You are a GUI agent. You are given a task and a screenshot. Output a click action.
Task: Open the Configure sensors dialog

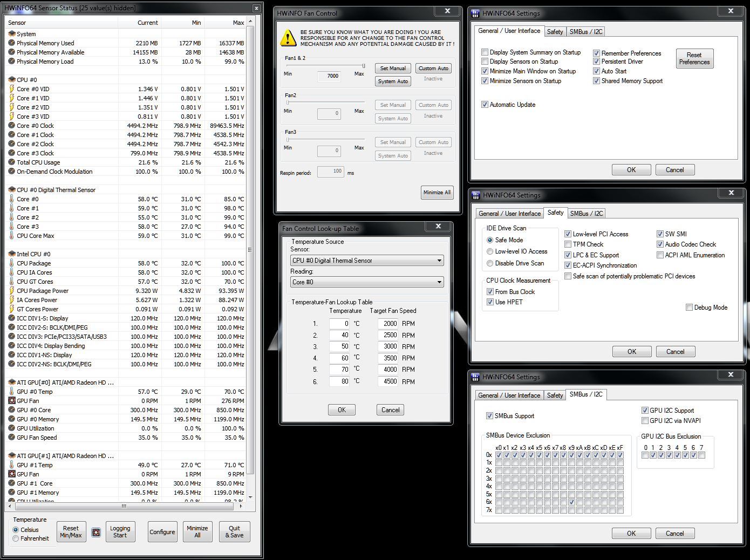[162, 532]
